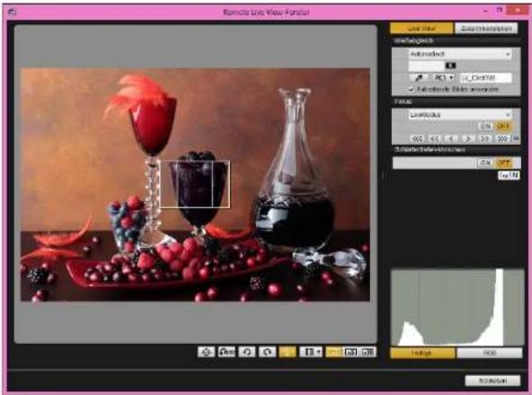Viewport: 532px width, 395px height.
Task: Turn Fokus OFF
Action: click(x=503, y=126)
